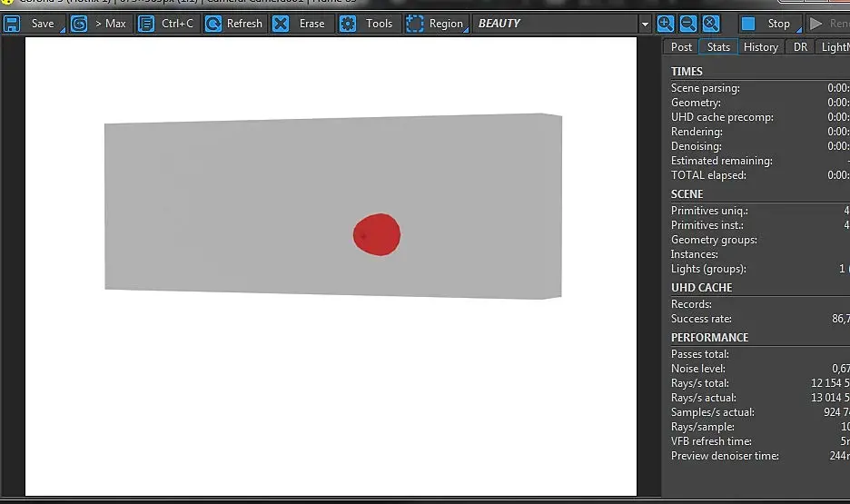Switch to the LightMix tab
The image size is (850, 504).
[x=834, y=47]
